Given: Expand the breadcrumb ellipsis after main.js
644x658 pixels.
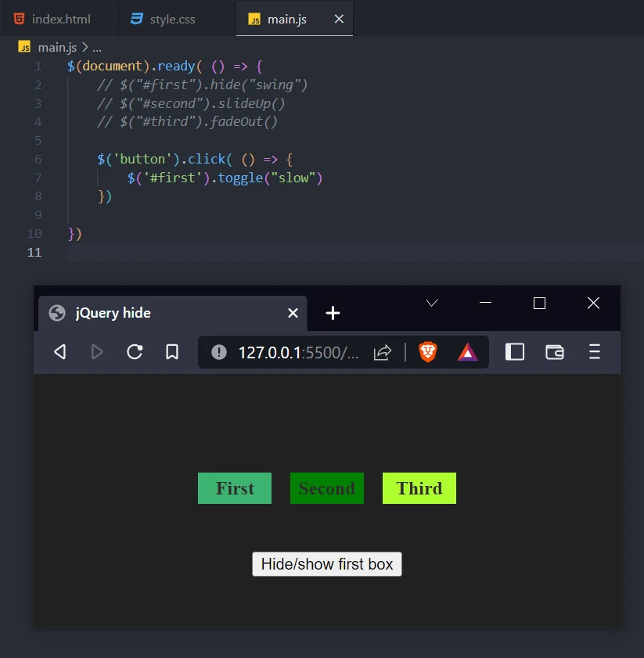Looking at the screenshot, I should click(99, 47).
